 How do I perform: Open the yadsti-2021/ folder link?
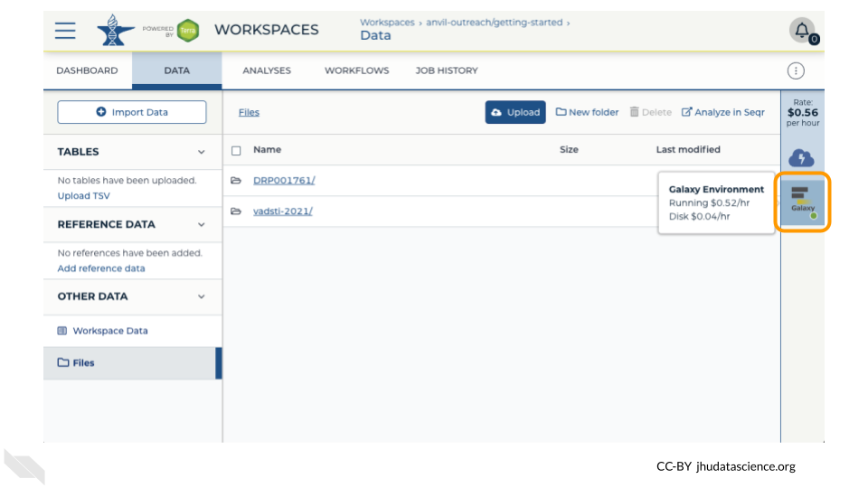[283, 211]
